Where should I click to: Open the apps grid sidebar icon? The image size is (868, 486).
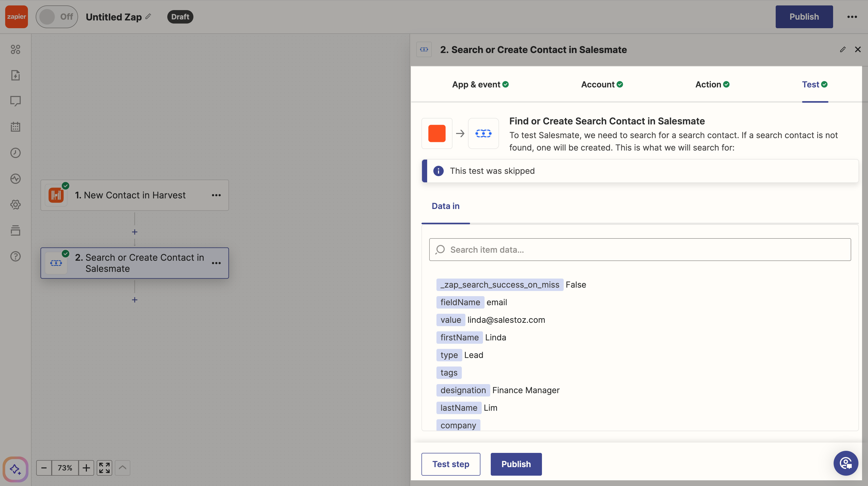(16, 50)
